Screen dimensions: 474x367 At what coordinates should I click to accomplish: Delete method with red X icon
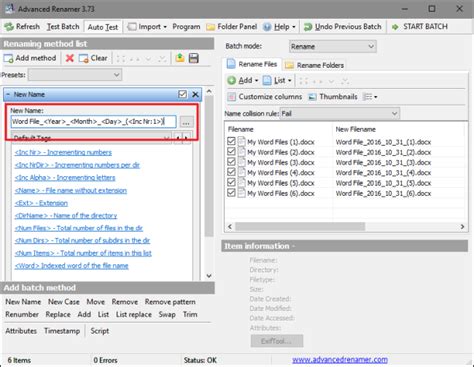(69, 58)
